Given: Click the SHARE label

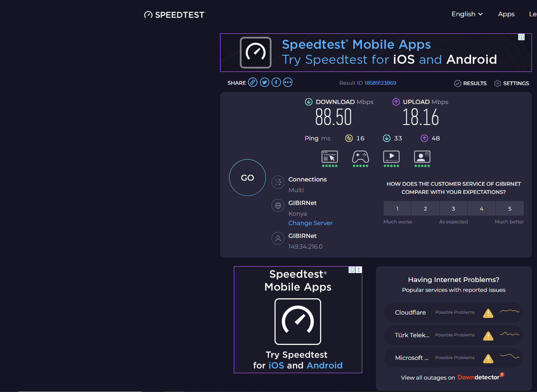Looking at the screenshot, I should [x=237, y=83].
